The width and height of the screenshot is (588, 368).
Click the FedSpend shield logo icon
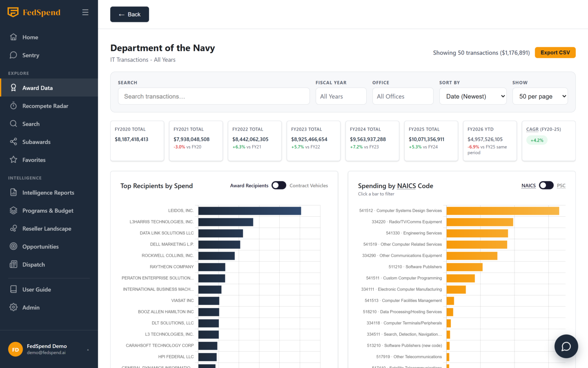tap(13, 12)
